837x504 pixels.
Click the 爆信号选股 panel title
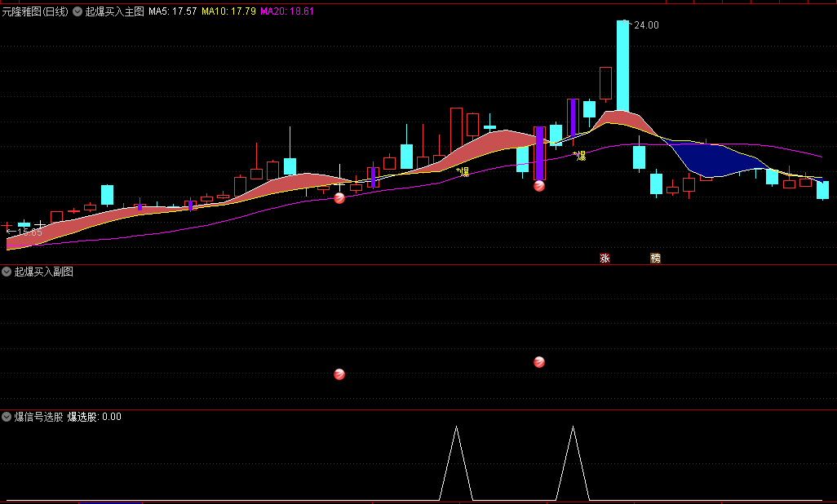point(38,417)
